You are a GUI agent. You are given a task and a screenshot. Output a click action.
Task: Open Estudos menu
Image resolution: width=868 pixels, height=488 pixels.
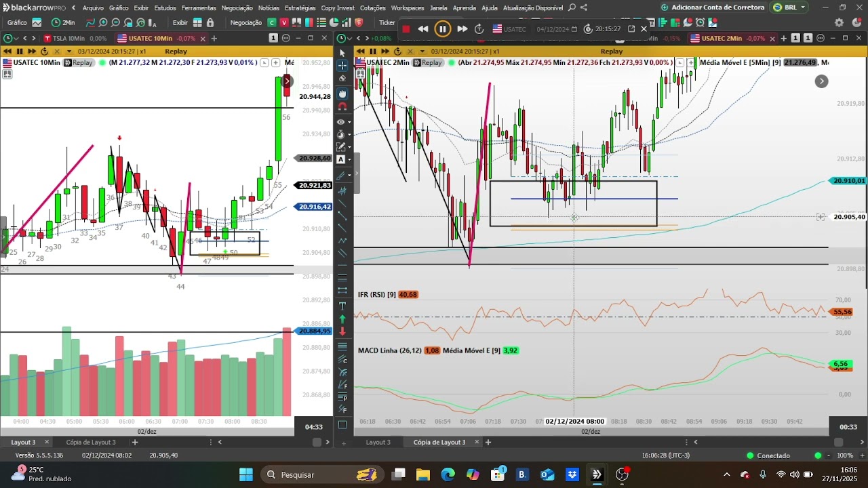pos(165,7)
